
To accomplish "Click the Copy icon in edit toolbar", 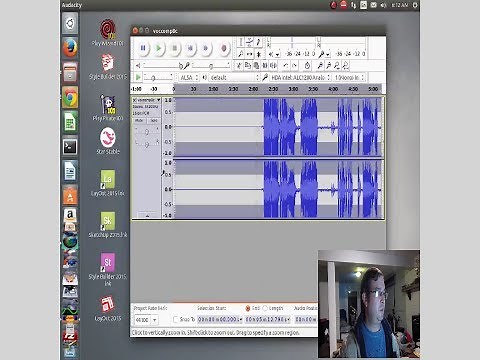I will click(248, 65).
